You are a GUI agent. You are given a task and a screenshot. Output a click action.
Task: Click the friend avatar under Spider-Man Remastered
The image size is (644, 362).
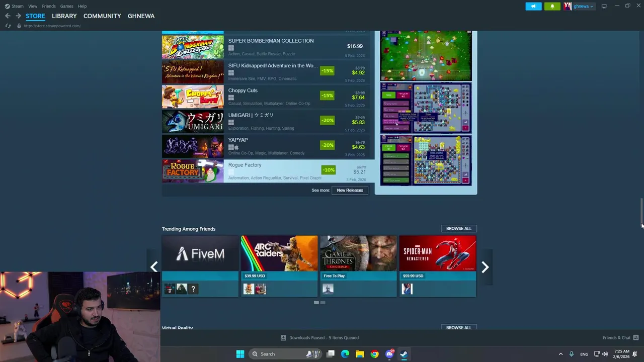[407, 289]
